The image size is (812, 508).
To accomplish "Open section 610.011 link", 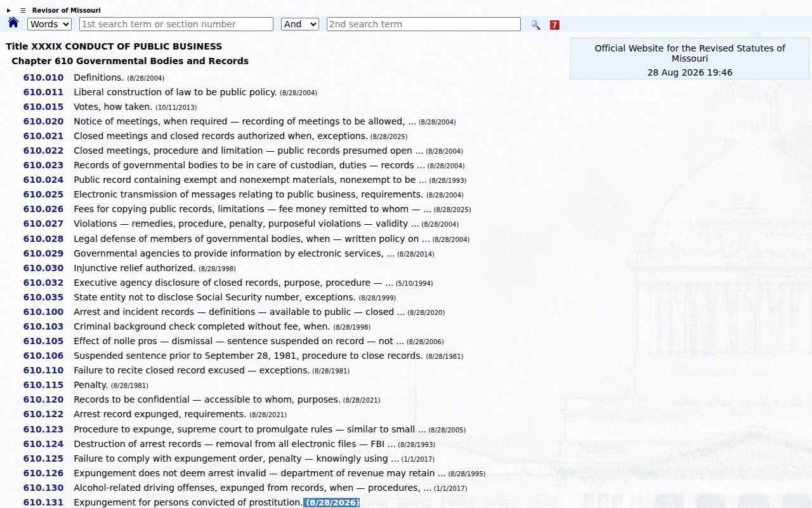I will pyautogui.click(x=44, y=92).
